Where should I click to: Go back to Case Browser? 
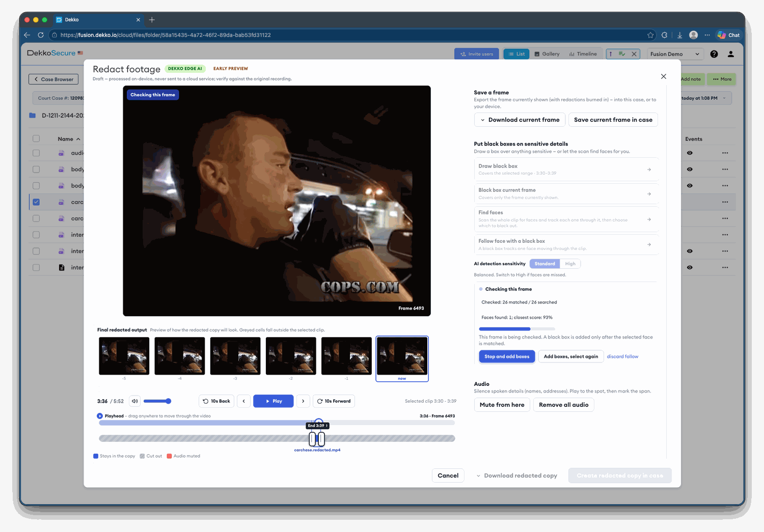click(x=53, y=79)
